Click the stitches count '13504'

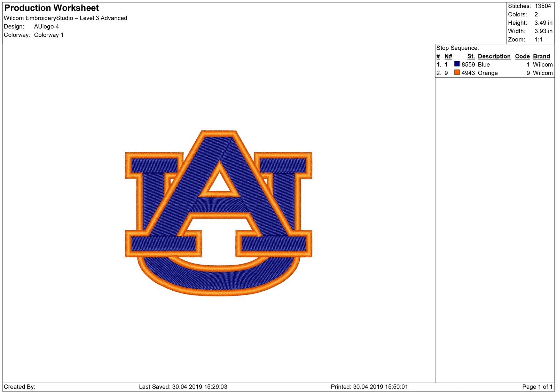coord(543,6)
